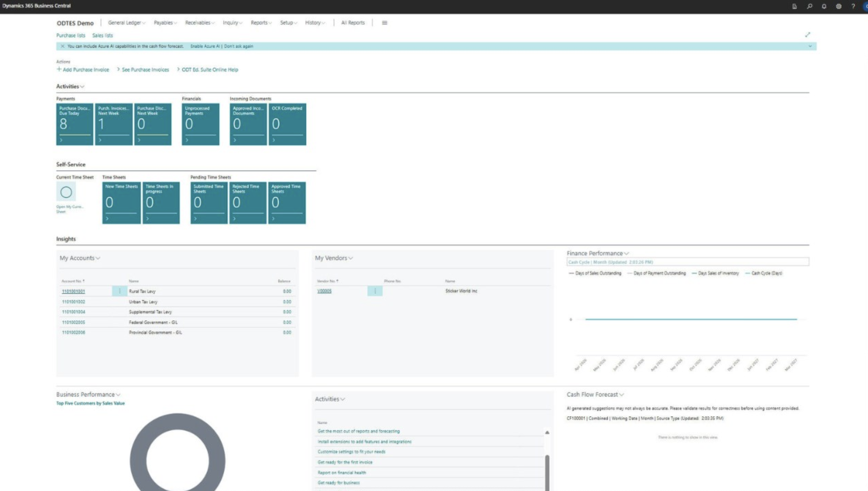
Task: Collapse the Activities section header
Action: pos(70,86)
